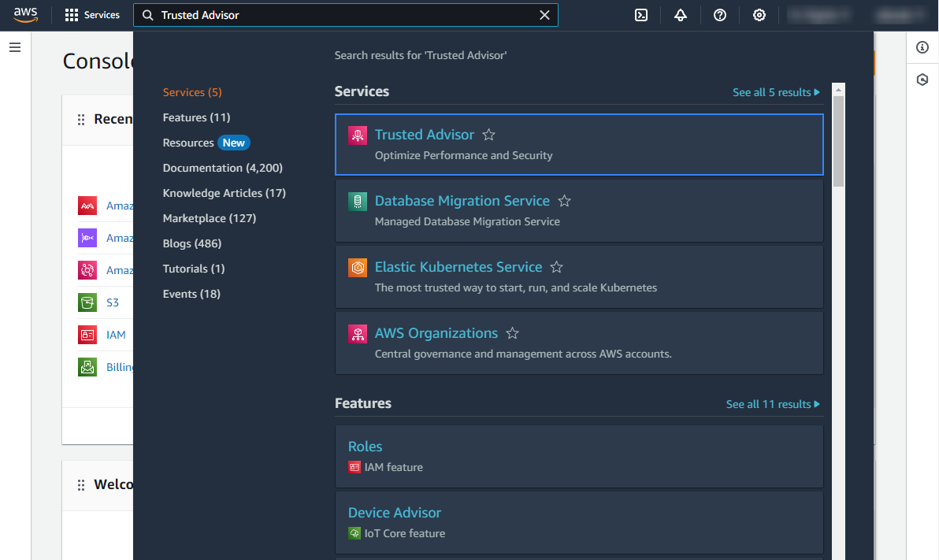This screenshot has height=560, width=939.
Task: Star the Database Migration Service result
Action: [564, 201]
